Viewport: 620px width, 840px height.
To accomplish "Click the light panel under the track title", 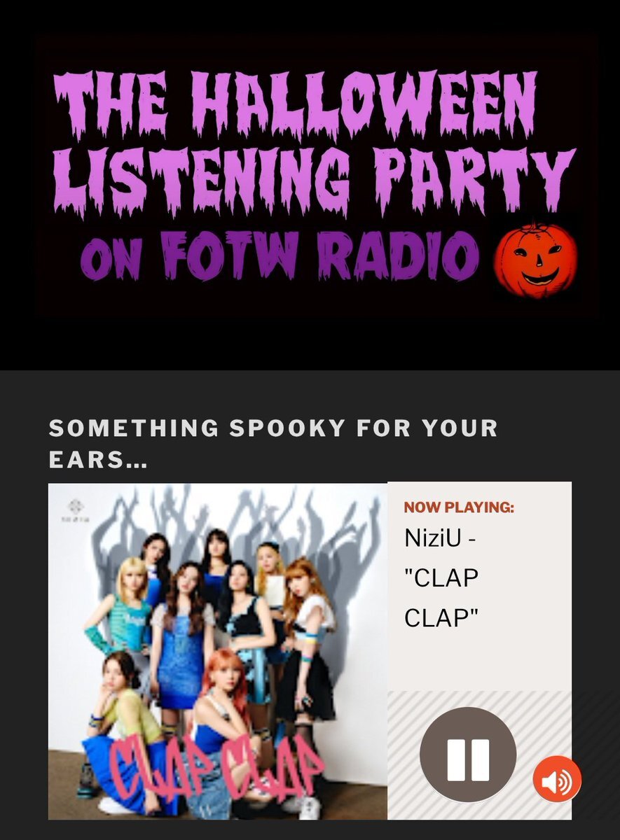I will 479,661.
